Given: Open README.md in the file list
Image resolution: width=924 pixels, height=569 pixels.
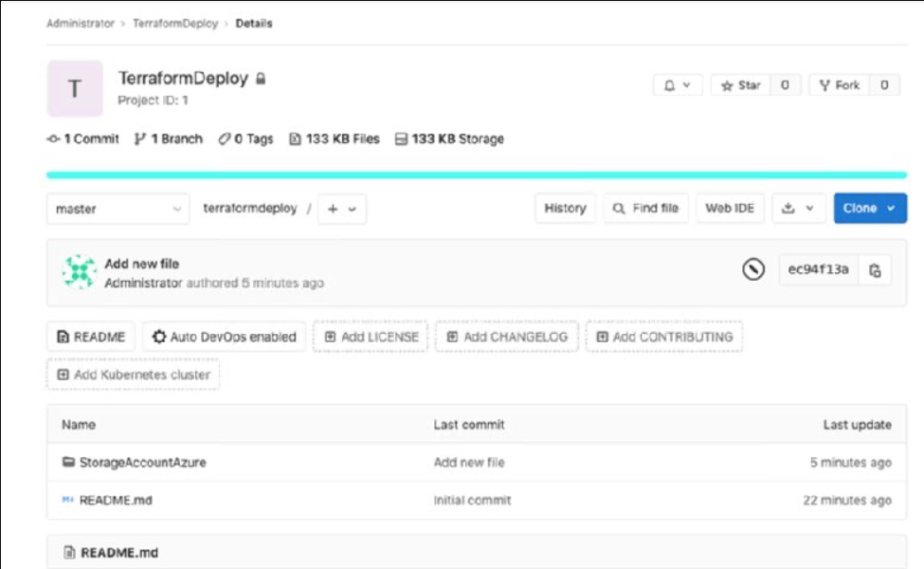Looking at the screenshot, I should point(116,501).
